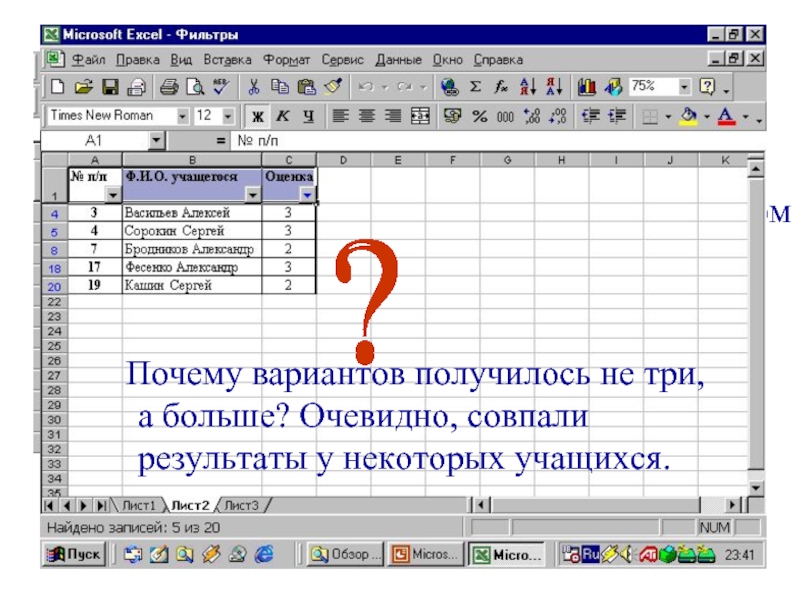Apply Percent style icon
The height and width of the screenshot is (600, 800).
pyautogui.click(x=479, y=116)
